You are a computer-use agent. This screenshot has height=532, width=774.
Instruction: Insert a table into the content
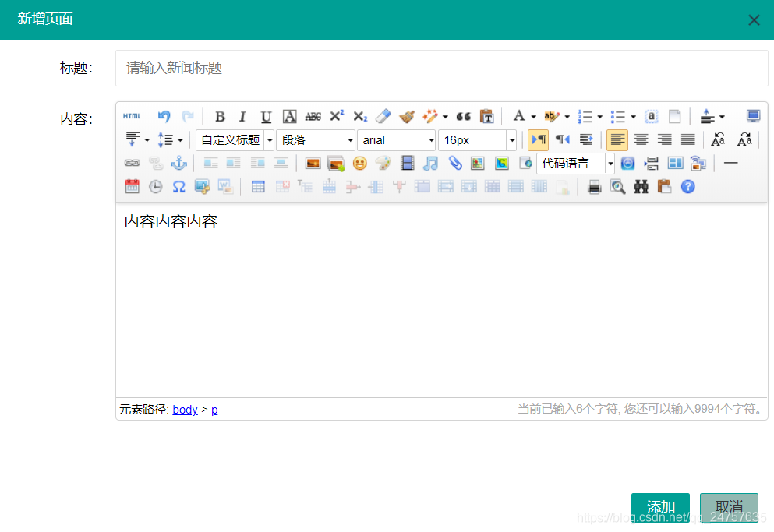tap(258, 186)
